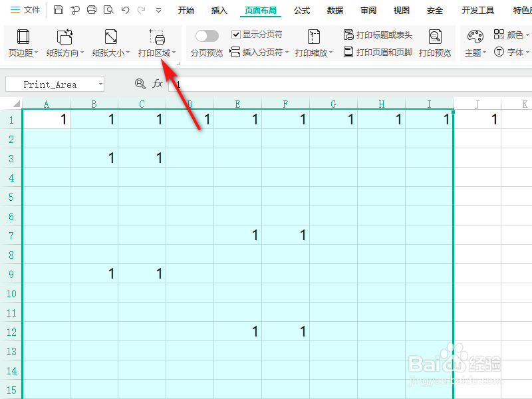
Task: Select the 页面布局 tab
Action: coord(261,11)
